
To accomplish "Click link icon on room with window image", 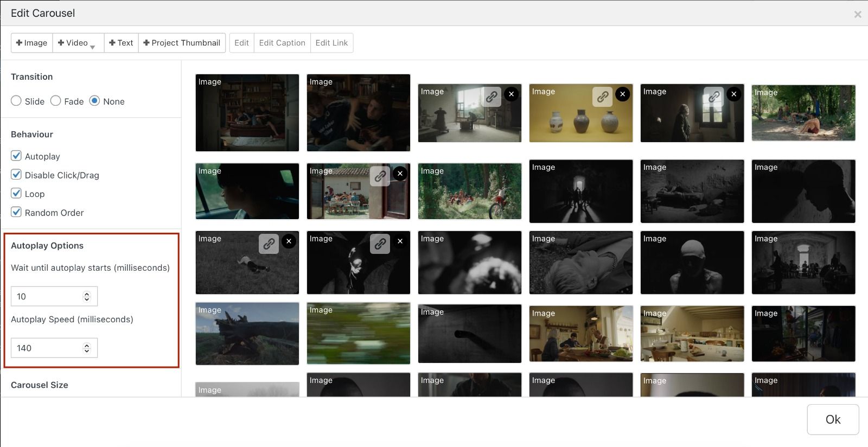I will pyautogui.click(x=491, y=97).
